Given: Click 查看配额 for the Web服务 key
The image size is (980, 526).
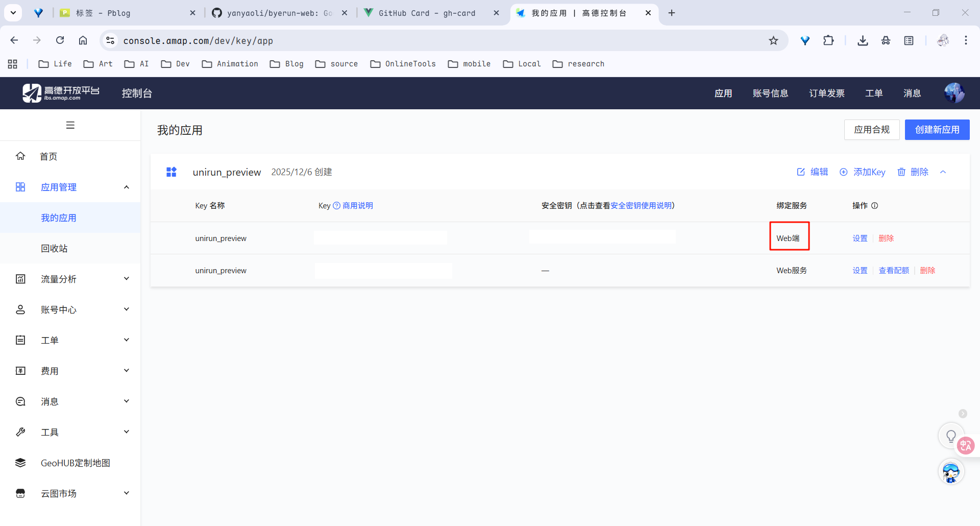Looking at the screenshot, I should pos(893,271).
